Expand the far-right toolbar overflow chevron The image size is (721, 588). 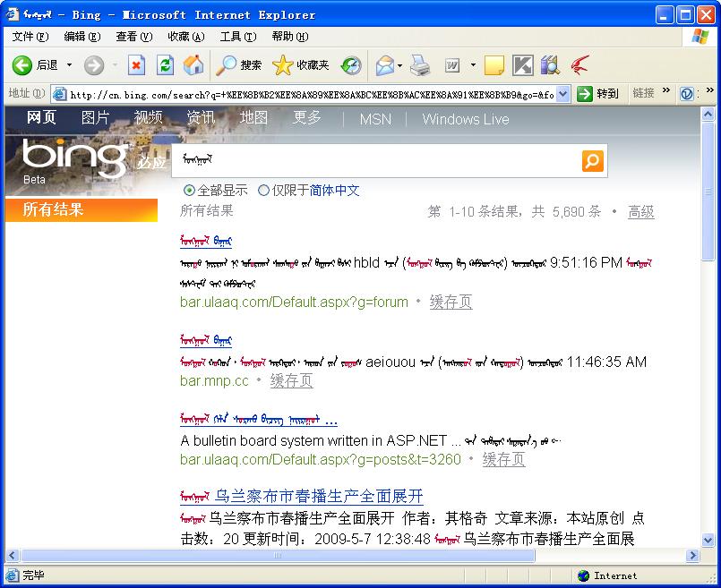[x=710, y=90]
